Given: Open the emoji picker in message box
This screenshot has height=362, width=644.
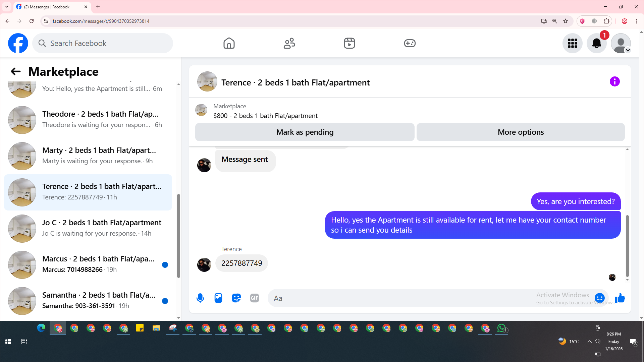Looking at the screenshot, I should coord(599,298).
